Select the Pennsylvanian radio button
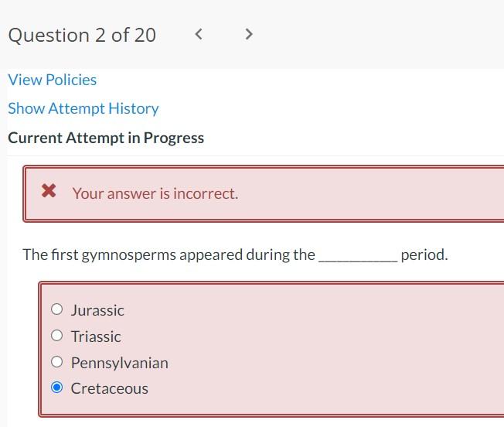This screenshot has height=427, width=504. pyautogui.click(x=56, y=362)
